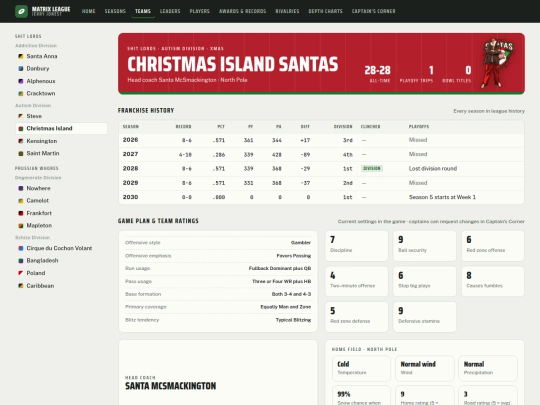Click the 2029 season row
The height and width of the screenshot is (405, 540).
321,183
